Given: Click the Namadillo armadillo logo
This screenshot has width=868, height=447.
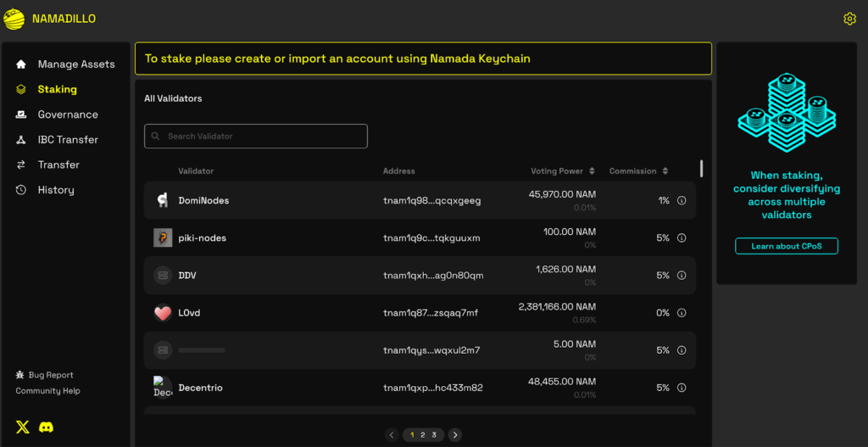Looking at the screenshot, I should point(14,19).
